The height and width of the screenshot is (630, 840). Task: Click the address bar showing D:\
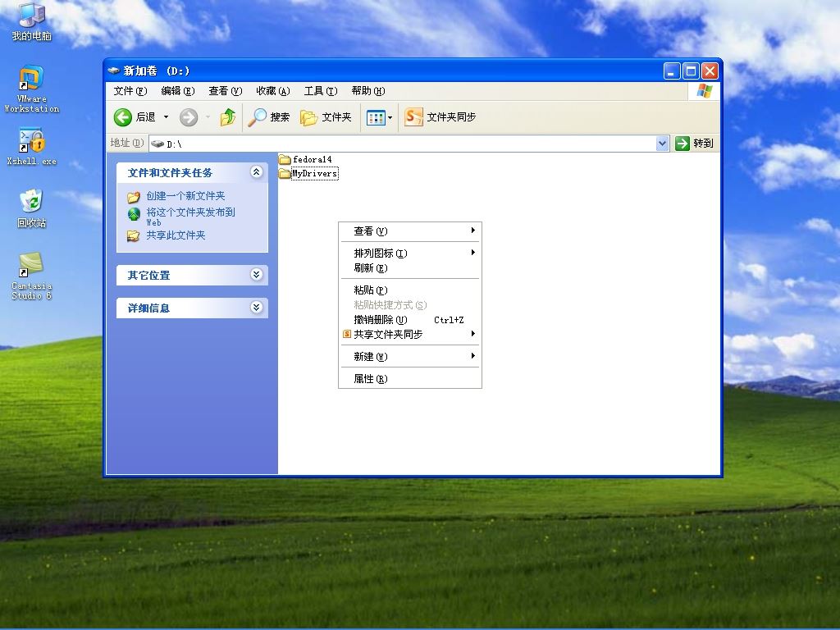click(x=402, y=144)
